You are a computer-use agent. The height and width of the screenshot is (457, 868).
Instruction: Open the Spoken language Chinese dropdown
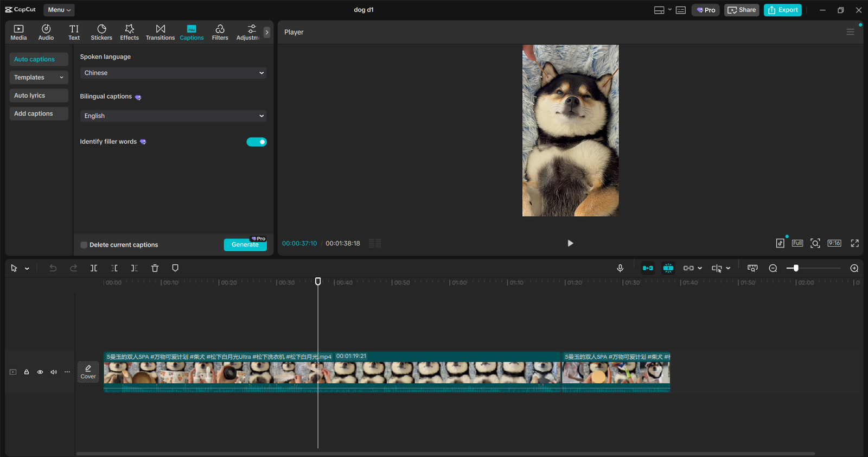pos(173,73)
